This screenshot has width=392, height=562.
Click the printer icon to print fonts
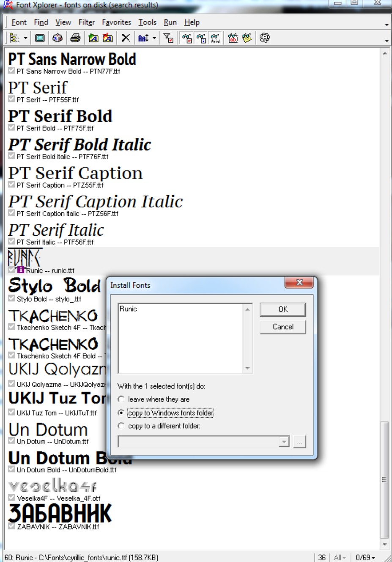pyautogui.click(x=75, y=38)
